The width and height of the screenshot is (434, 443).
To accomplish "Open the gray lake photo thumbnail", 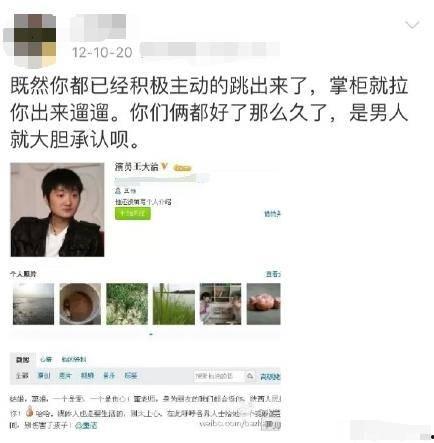I will 33,304.
